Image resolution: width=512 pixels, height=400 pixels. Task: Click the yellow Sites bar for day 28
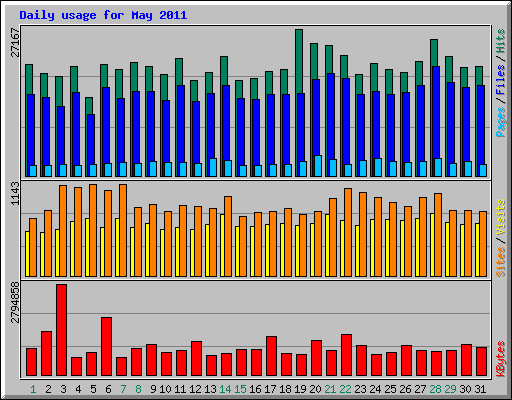coord(432,245)
